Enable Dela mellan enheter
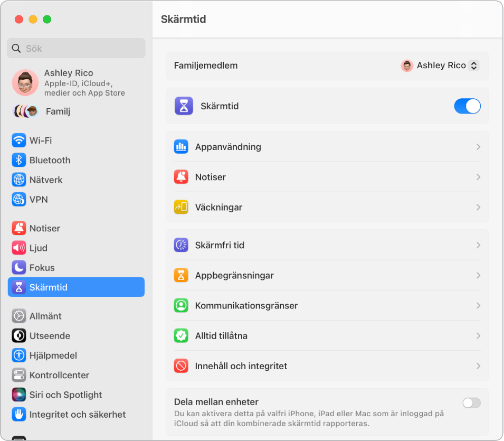504x441 pixels. click(471, 402)
